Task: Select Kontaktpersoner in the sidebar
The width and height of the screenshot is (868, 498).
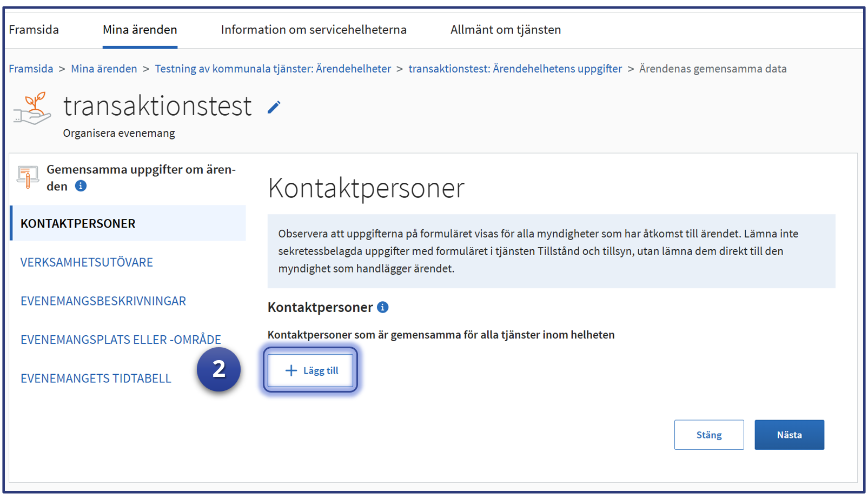Action: [x=78, y=223]
